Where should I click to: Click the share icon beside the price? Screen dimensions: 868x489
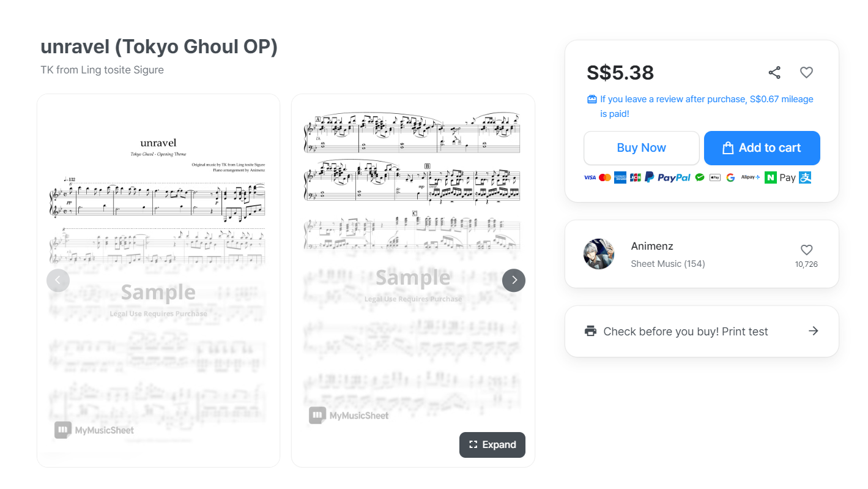click(x=774, y=72)
